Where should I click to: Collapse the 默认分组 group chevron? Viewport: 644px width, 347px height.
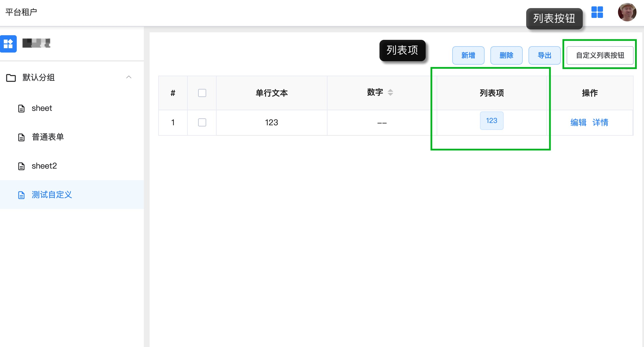click(x=129, y=77)
